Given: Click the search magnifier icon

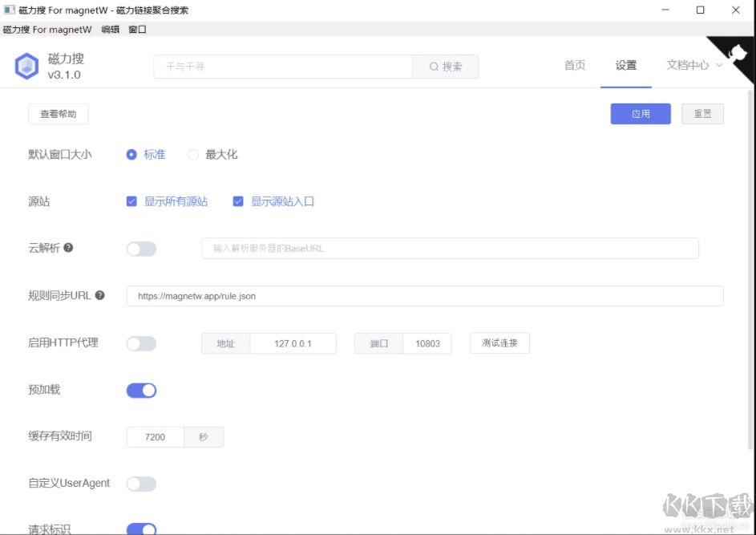Looking at the screenshot, I should pyautogui.click(x=434, y=66).
